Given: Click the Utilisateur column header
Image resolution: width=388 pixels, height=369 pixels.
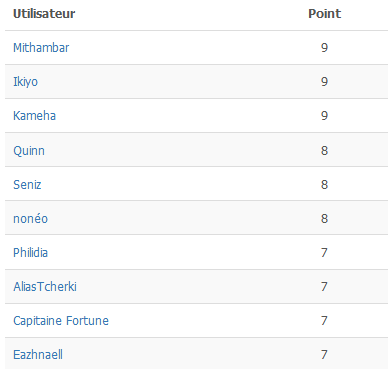Looking at the screenshot, I should [44, 14].
